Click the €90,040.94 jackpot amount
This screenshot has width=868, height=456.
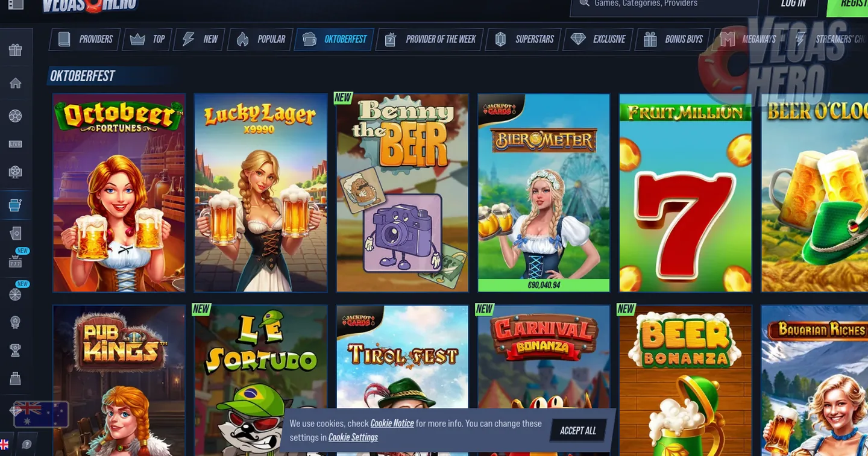coord(544,285)
